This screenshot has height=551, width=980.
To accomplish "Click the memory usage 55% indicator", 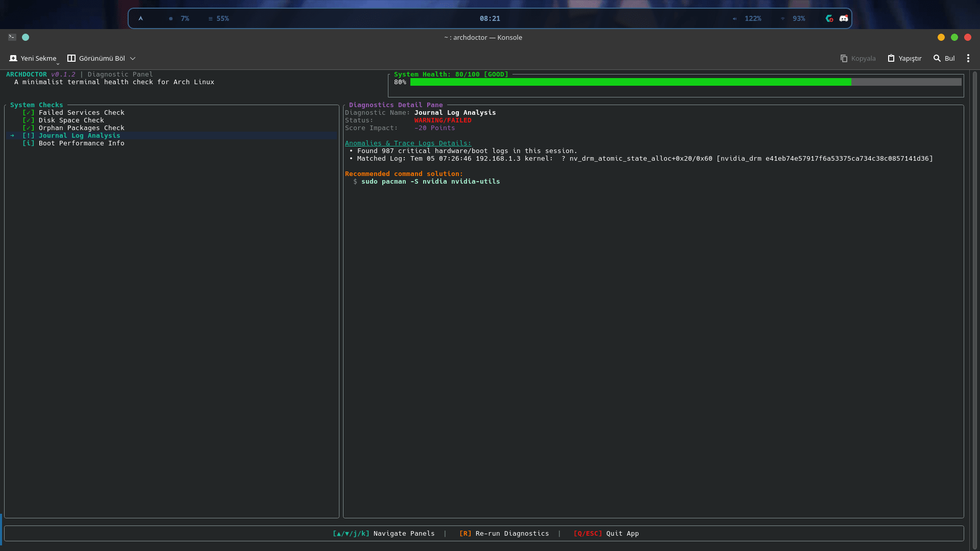I will pos(218,18).
